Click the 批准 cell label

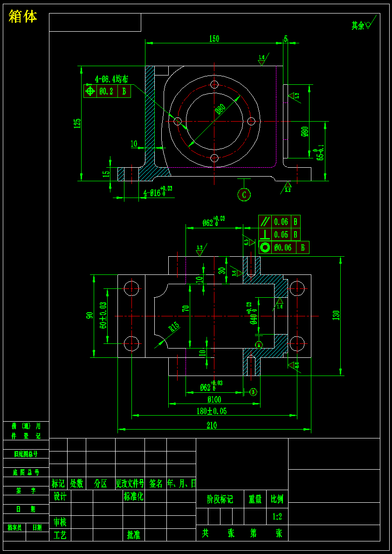click(x=134, y=535)
